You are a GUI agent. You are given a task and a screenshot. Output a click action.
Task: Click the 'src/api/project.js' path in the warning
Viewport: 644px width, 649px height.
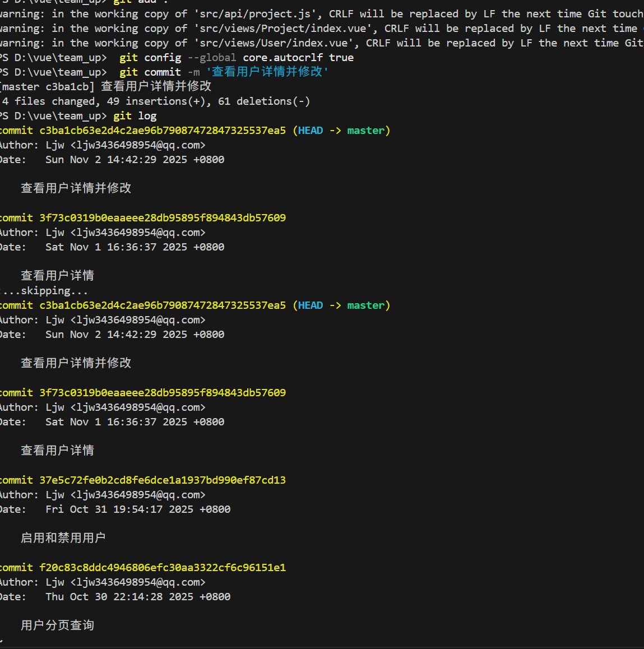point(255,14)
